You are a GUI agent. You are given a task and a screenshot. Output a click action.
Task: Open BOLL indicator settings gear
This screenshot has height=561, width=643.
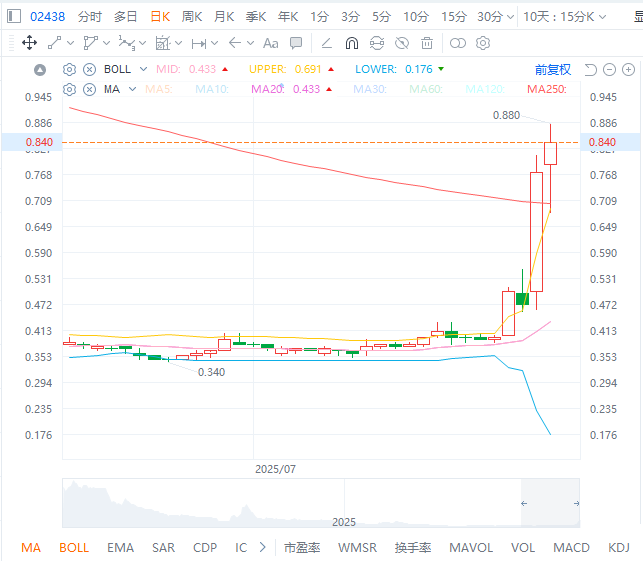(69, 69)
